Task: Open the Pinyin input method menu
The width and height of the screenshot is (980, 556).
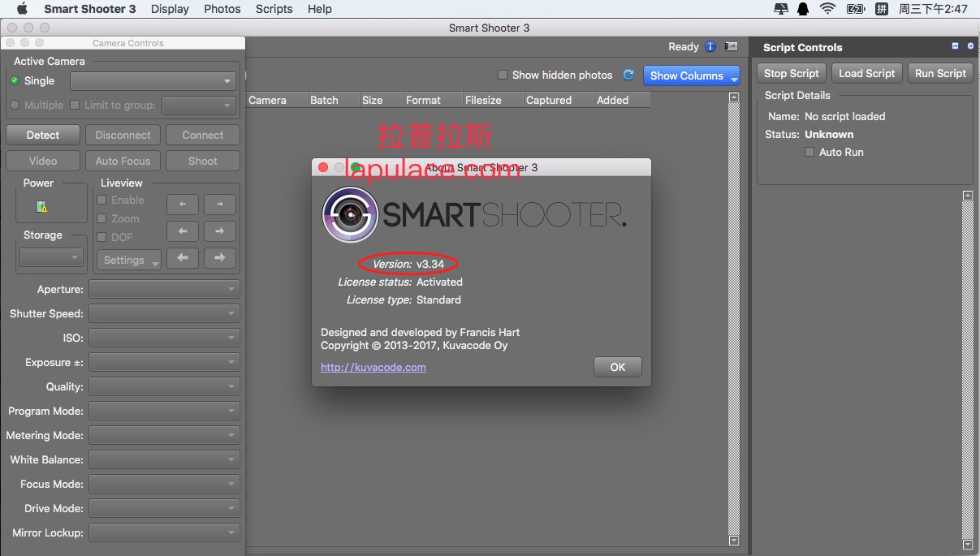Action: [882, 9]
